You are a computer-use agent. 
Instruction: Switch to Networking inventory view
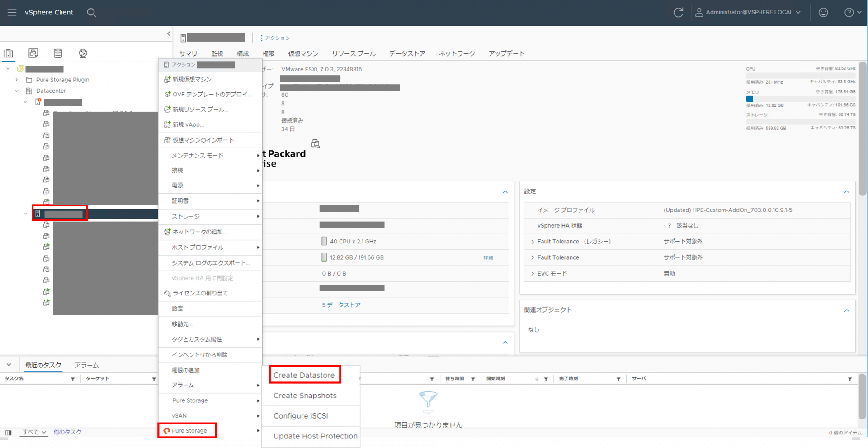[83, 53]
